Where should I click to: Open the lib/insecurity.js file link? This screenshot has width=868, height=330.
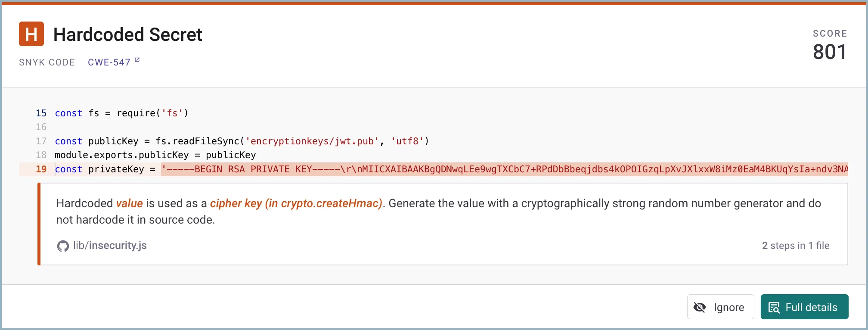tap(110, 246)
